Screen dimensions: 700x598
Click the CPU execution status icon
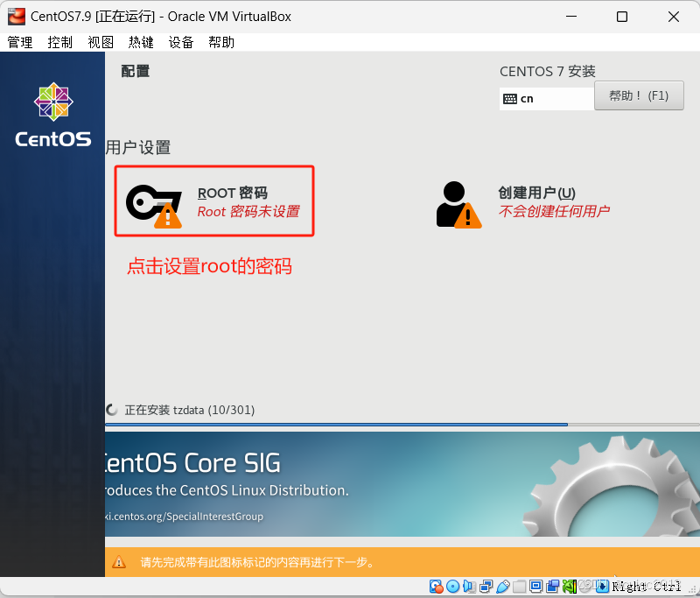point(570,587)
